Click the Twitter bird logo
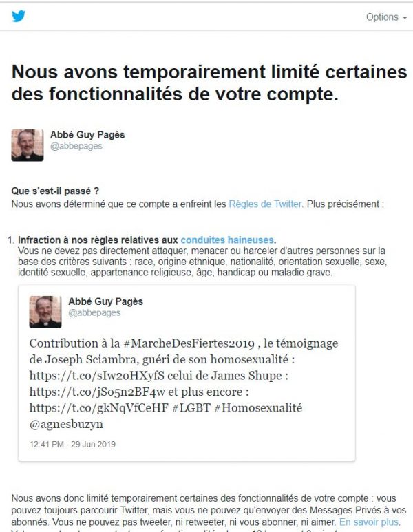Screen dimensions: 413x532 tap(19, 16)
